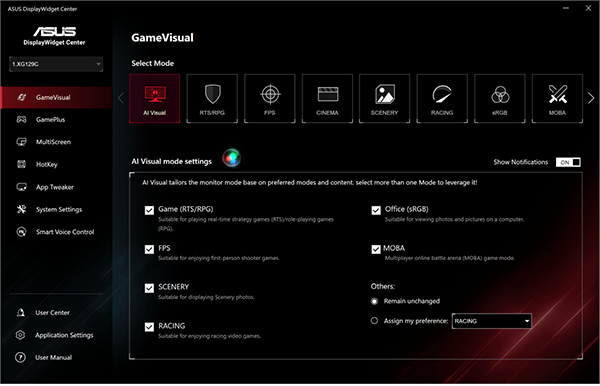600x386 pixels.
Task: Uncheck the RACING checkbox
Action: click(x=149, y=327)
